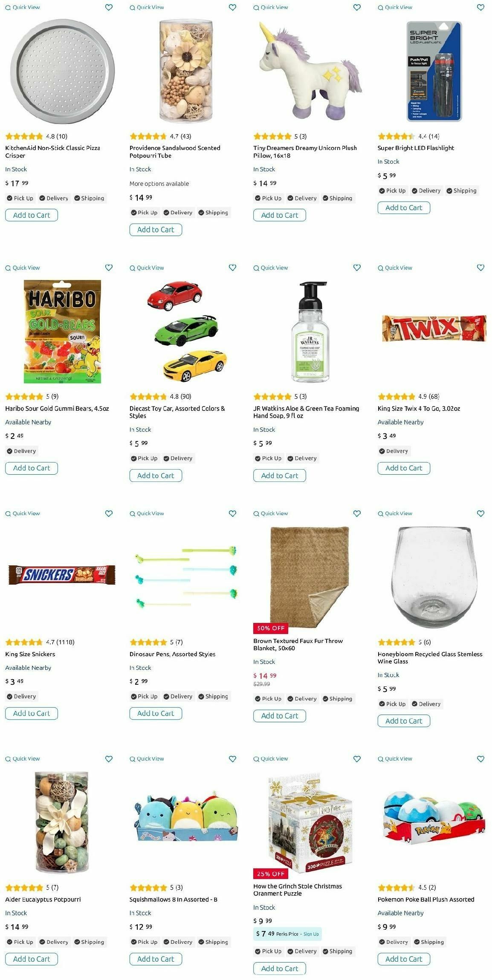
Task: Add JR Watkins Foaming Hand Soap to cart
Action: 279,476
